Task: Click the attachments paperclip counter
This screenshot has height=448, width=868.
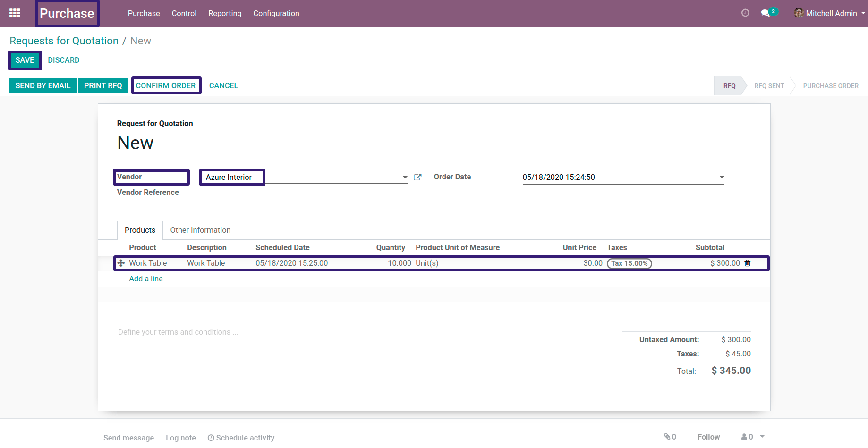Action: point(670,437)
